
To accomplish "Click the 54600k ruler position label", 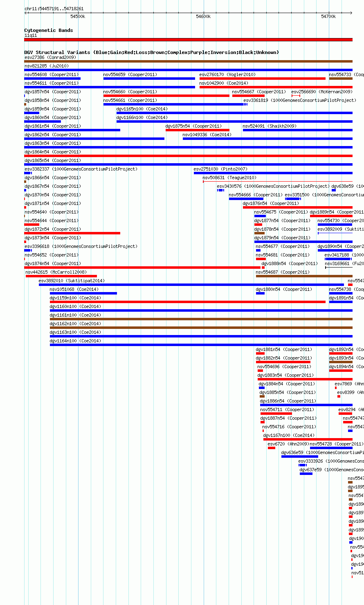I will (x=203, y=16).
